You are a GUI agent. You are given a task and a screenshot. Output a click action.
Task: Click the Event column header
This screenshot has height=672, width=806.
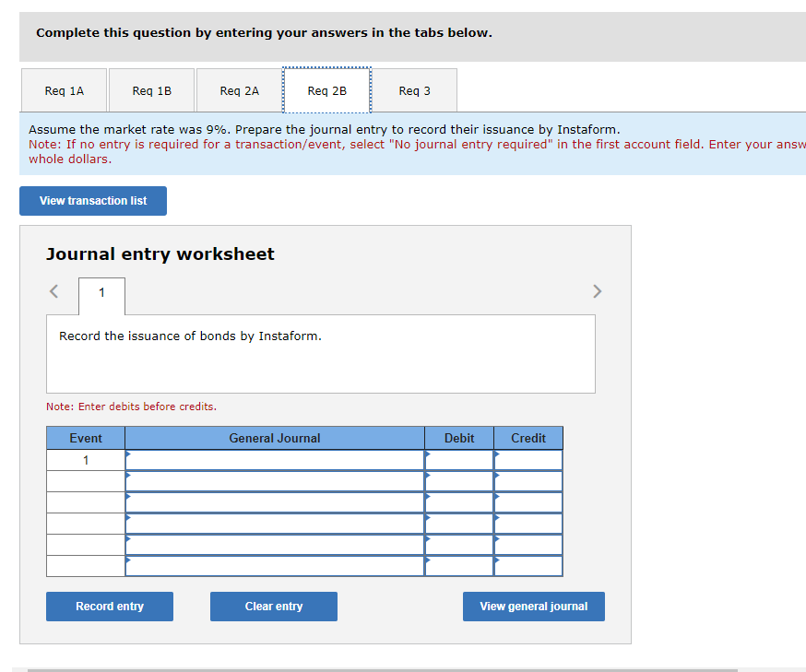[86, 438]
